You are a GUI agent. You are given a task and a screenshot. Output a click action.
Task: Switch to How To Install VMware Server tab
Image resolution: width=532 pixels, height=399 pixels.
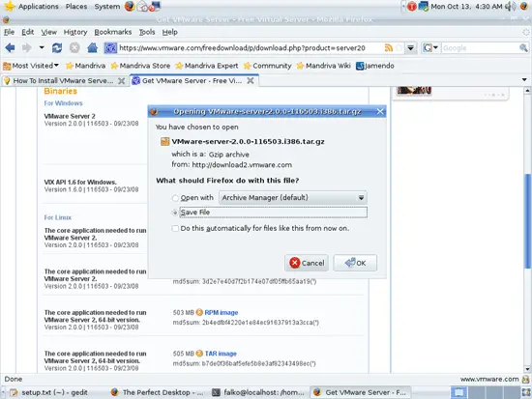click(x=64, y=81)
